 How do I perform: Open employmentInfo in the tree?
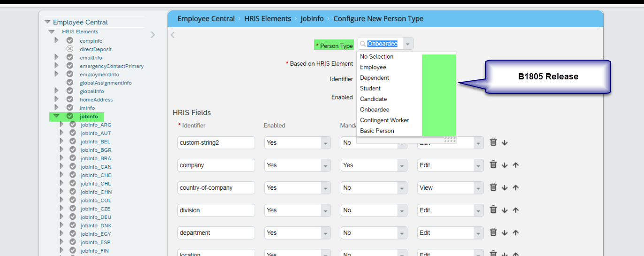(x=100, y=74)
